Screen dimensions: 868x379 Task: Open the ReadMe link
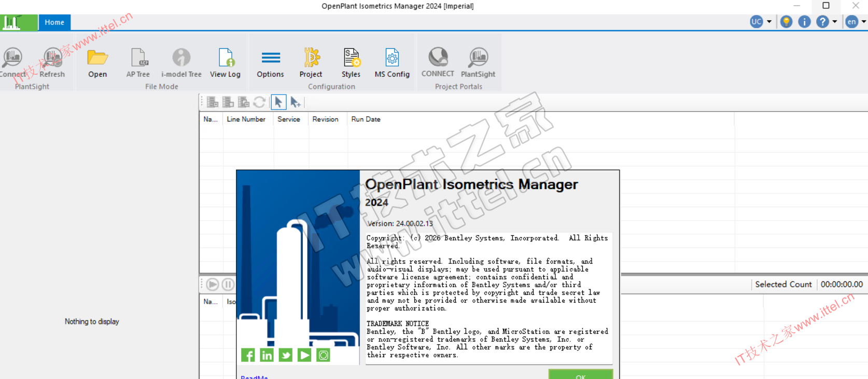254,376
